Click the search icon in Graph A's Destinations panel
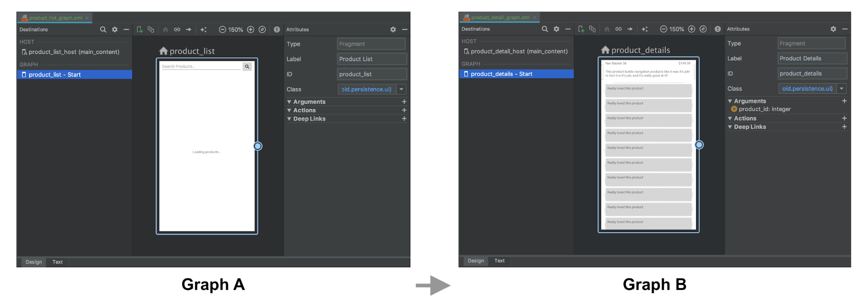 (x=103, y=30)
